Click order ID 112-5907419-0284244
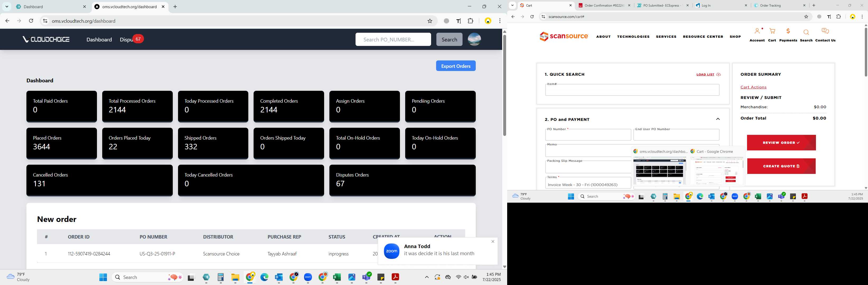868x285 pixels. pos(89,254)
